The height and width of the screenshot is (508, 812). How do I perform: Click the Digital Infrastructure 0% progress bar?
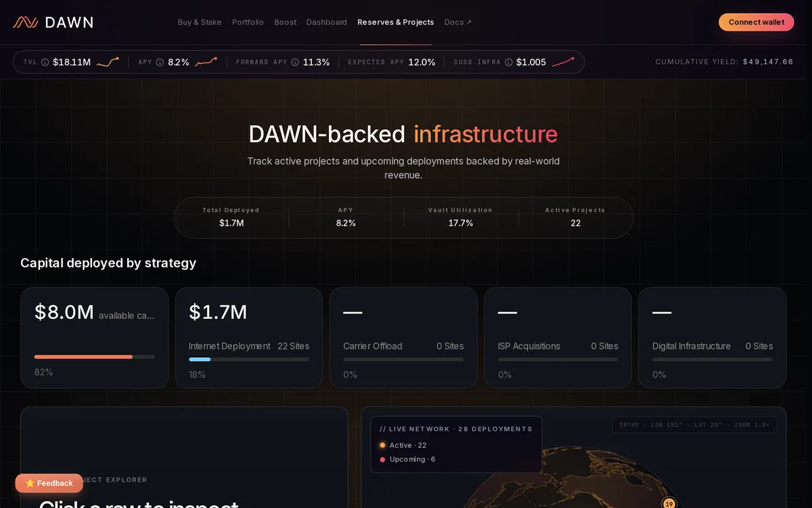[x=713, y=360]
